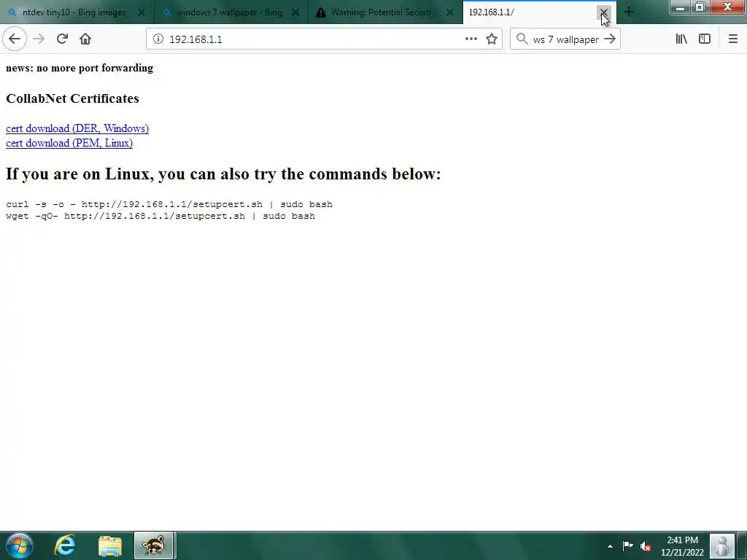Launch Internet Explorer from the taskbar
The image size is (747, 560).
tap(65, 545)
